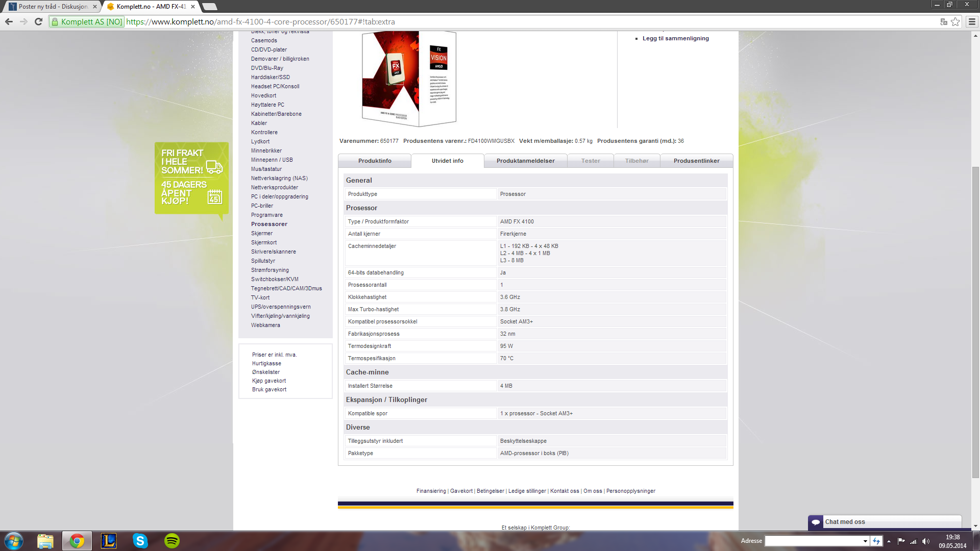Open the Casemods category
This screenshot has width=980, height=551.
[x=264, y=40]
